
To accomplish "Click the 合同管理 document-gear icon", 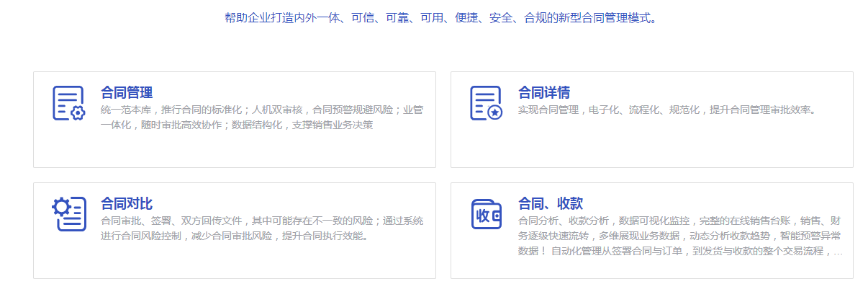I will [x=68, y=103].
